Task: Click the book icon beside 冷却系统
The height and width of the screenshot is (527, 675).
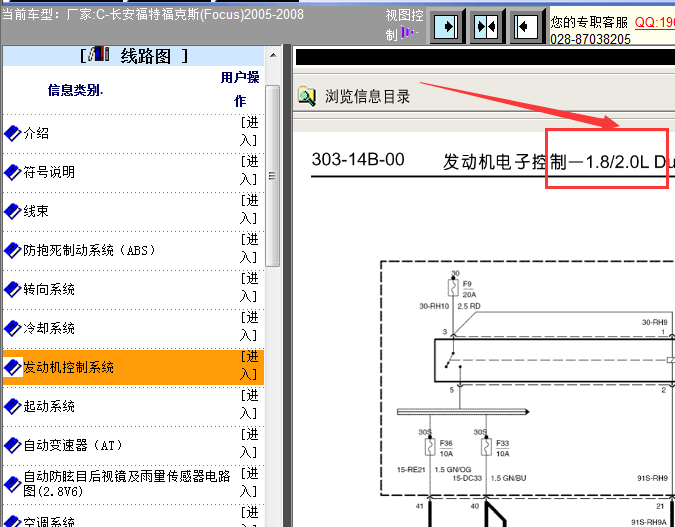Action: pyautogui.click(x=12, y=329)
